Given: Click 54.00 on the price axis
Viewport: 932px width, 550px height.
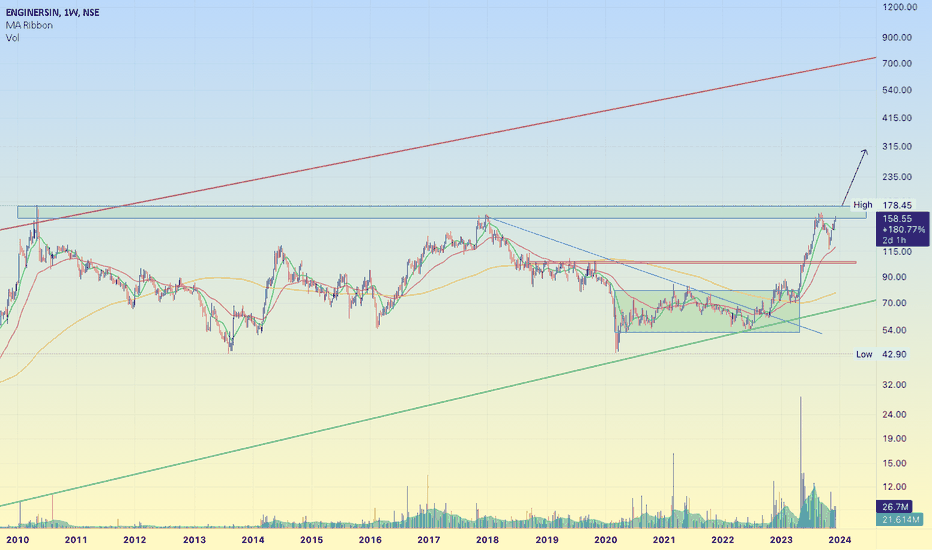Looking at the screenshot, I should pos(894,331).
